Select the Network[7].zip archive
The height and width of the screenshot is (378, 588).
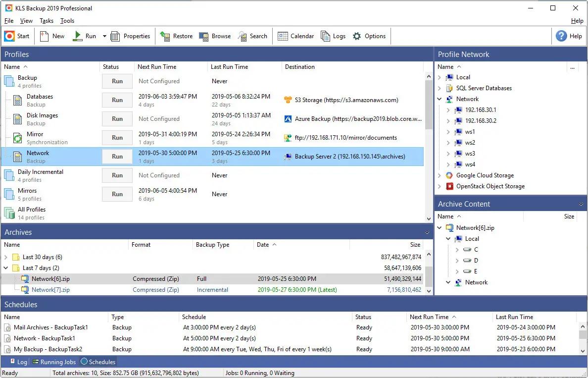click(50, 290)
